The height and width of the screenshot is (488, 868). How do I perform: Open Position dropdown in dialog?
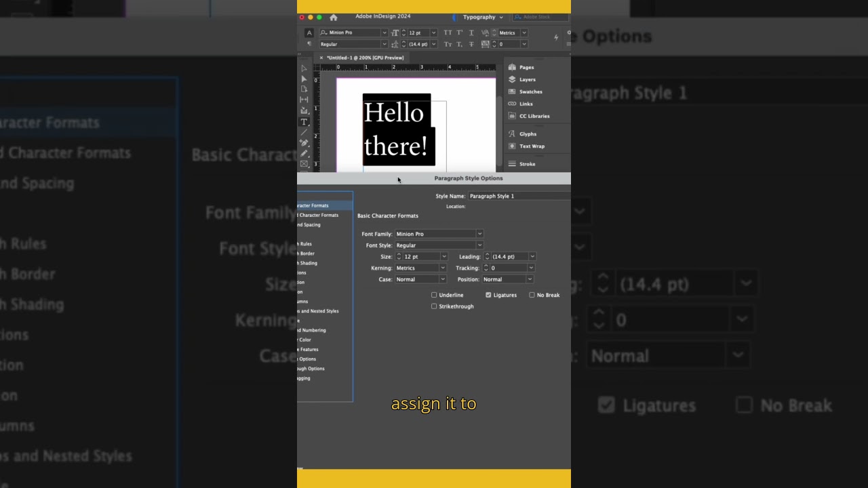pyautogui.click(x=530, y=279)
